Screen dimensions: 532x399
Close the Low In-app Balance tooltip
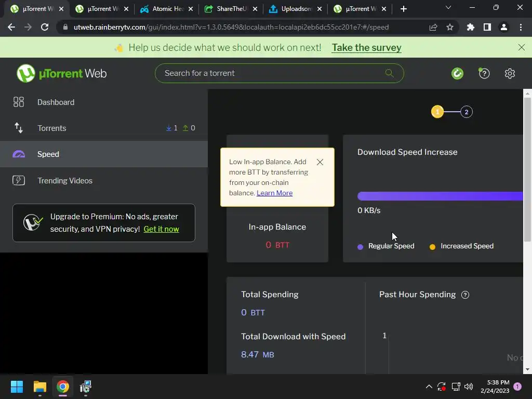(320, 162)
